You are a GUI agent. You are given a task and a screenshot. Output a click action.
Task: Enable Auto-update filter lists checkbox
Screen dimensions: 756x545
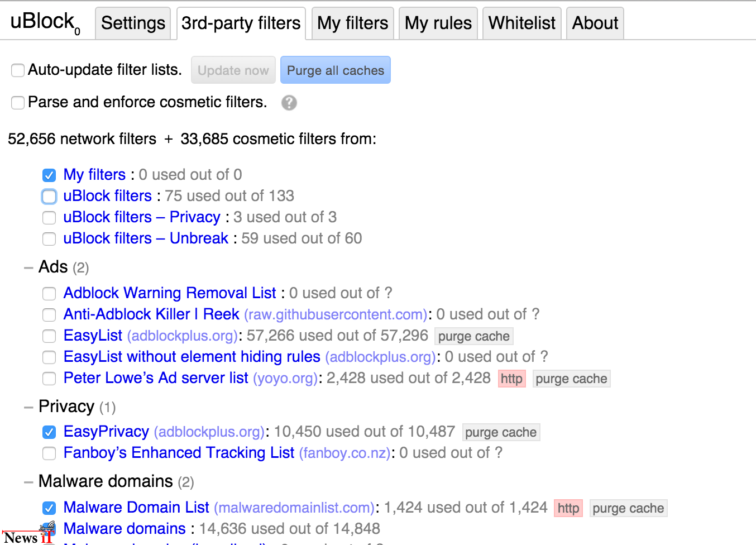(18, 70)
